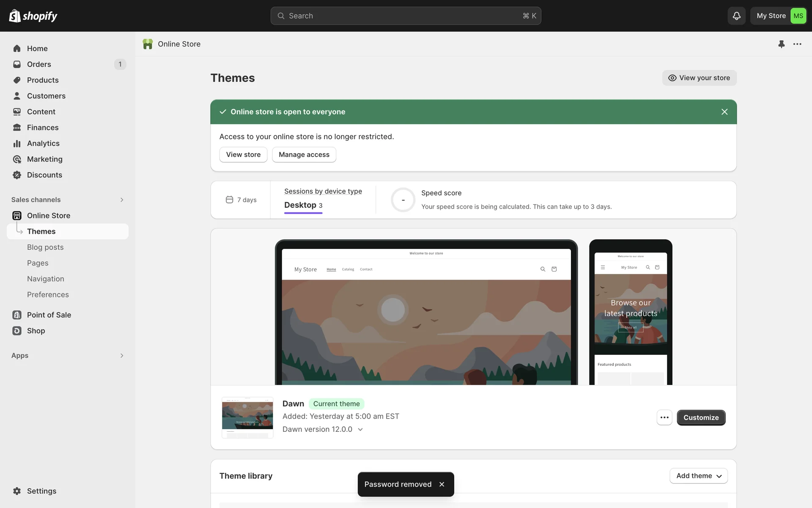The height and width of the screenshot is (508, 812).
Task: Select Preferences under Online Store
Action: [x=48, y=295]
